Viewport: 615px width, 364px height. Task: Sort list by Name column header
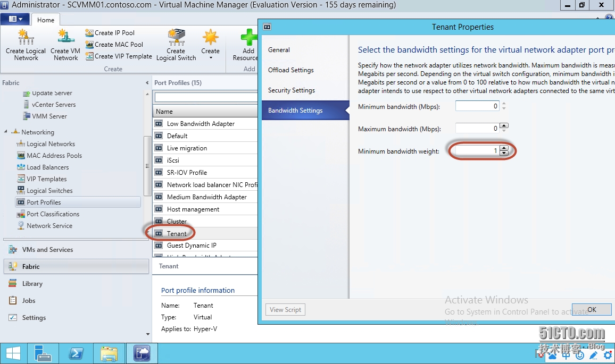(x=205, y=111)
